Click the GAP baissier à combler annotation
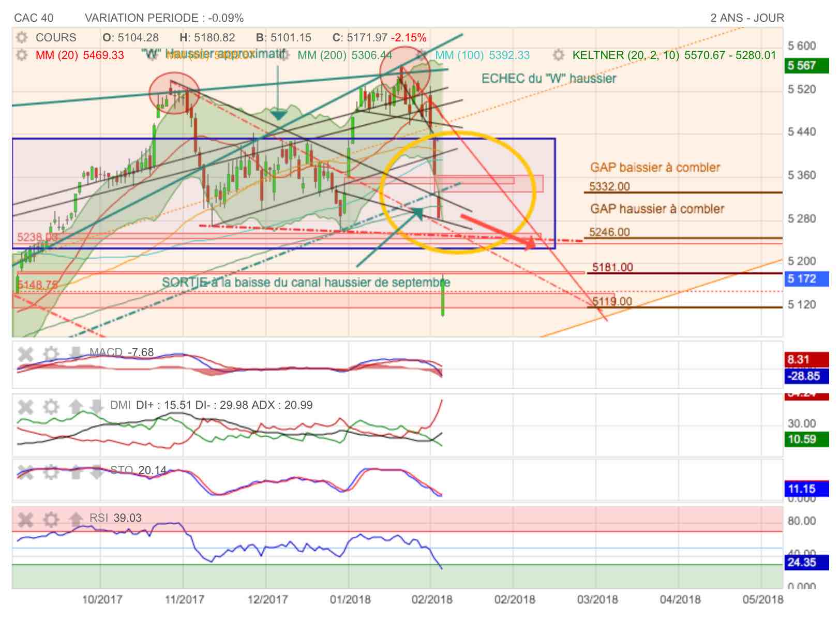 tap(655, 168)
